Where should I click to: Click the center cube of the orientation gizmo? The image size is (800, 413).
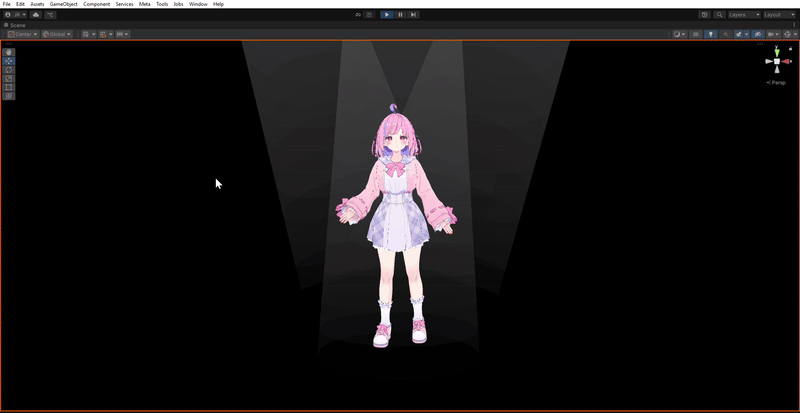click(x=777, y=61)
